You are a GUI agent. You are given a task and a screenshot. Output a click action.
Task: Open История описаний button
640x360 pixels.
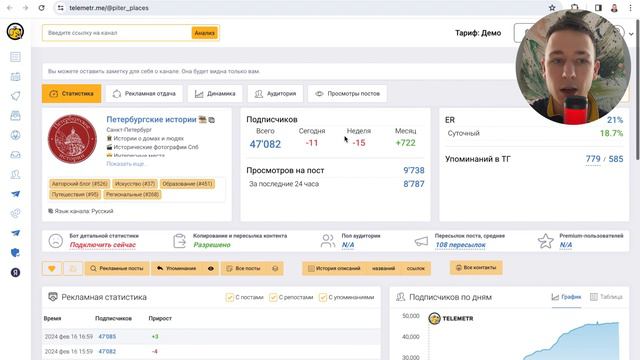click(x=334, y=269)
